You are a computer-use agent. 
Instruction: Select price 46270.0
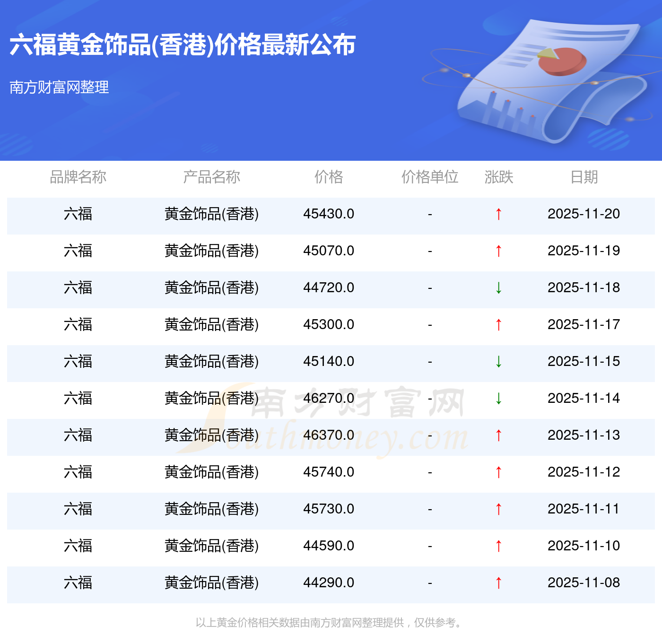tap(329, 398)
